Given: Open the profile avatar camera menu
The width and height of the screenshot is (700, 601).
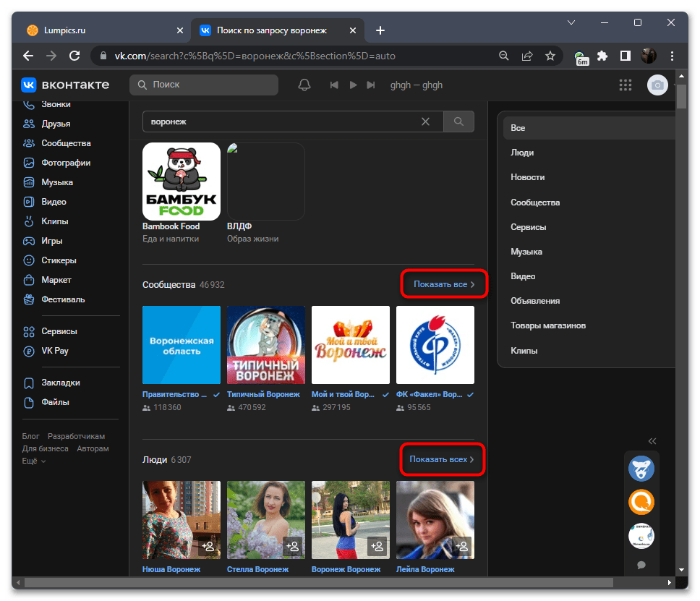Looking at the screenshot, I should coord(657,85).
